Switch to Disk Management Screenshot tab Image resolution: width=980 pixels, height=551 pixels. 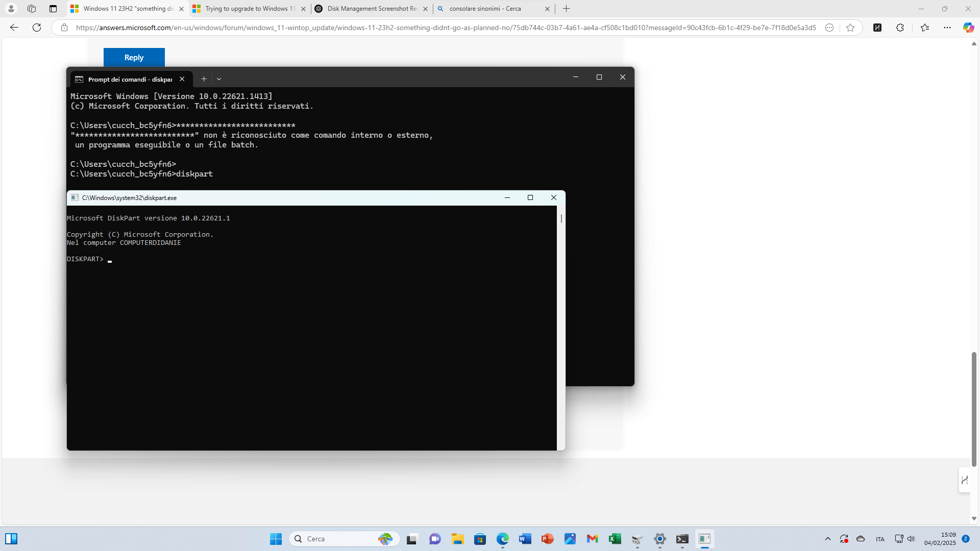click(372, 9)
